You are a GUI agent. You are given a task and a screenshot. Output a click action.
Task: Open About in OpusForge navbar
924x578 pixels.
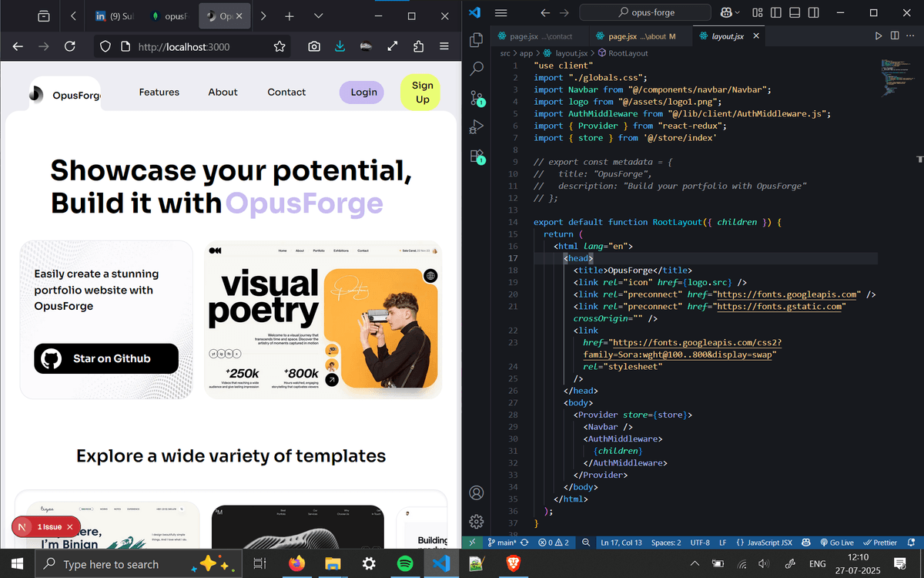[x=223, y=92]
